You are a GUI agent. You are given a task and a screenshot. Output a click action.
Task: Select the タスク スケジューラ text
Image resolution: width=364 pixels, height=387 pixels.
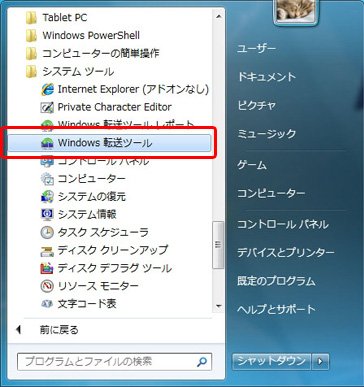(103, 232)
